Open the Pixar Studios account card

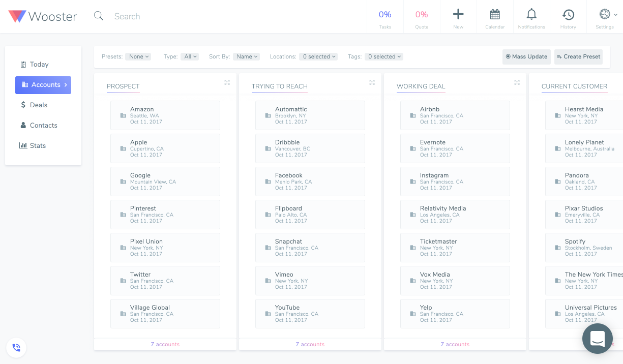tap(584, 215)
